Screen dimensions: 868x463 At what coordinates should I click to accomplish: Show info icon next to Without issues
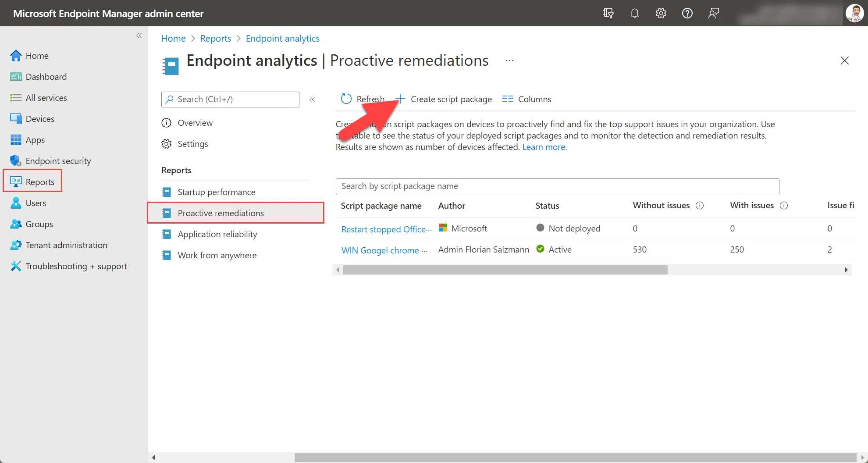pyautogui.click(x=700, y=205)
